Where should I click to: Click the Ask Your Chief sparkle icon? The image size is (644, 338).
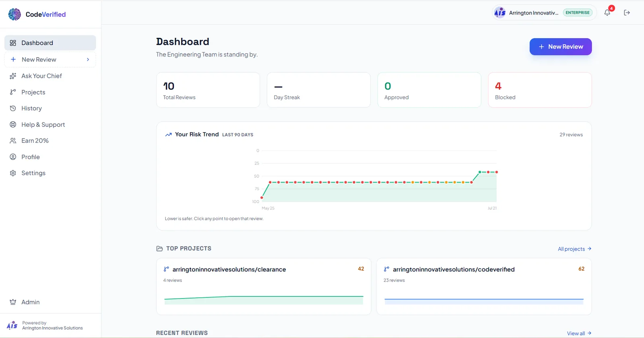(x=13, y=76)
